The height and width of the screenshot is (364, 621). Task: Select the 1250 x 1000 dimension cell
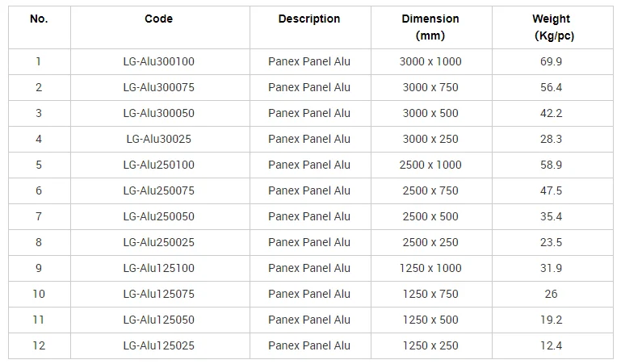point(430,268)
